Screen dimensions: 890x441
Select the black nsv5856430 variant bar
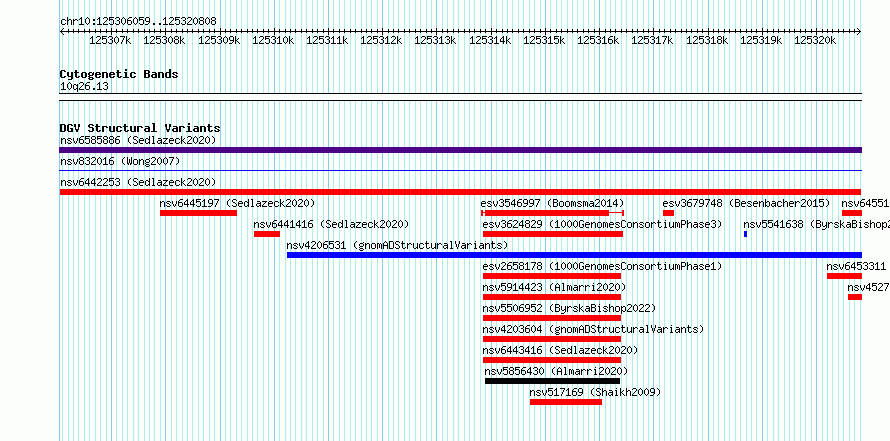point(552,381)
